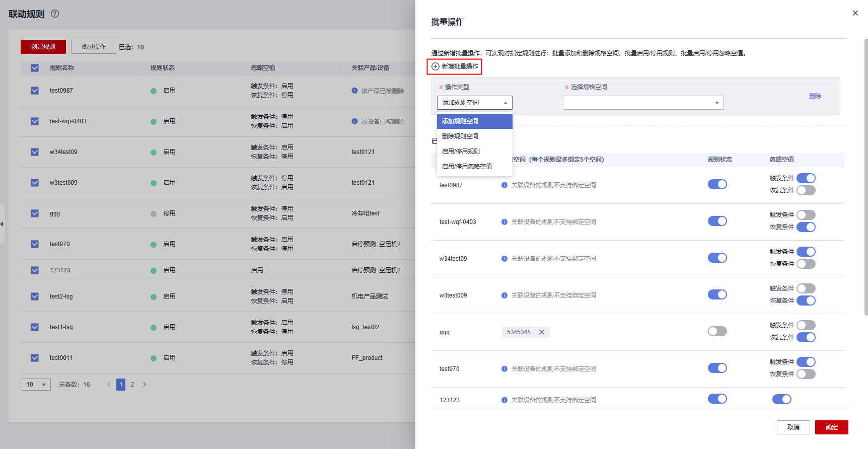Turn off 触发条件 toggle for test0987
Image resolution: width=868 pixels, height=449 pixels.
tap(806, 178)
